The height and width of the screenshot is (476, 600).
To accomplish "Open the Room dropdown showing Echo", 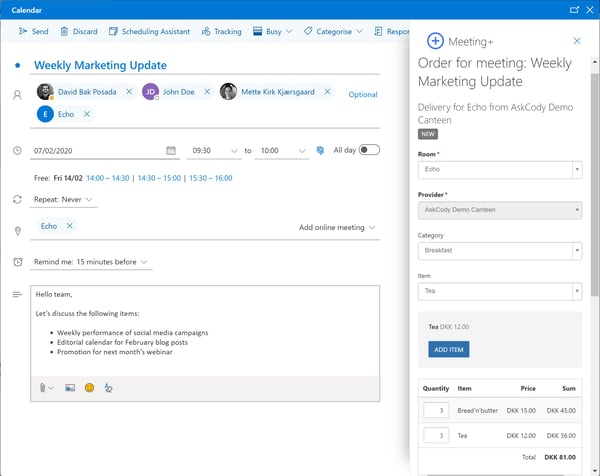I will point(500,170).
